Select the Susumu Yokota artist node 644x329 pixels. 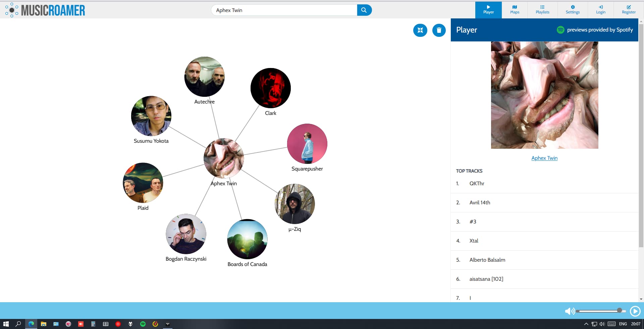[151, 116]
